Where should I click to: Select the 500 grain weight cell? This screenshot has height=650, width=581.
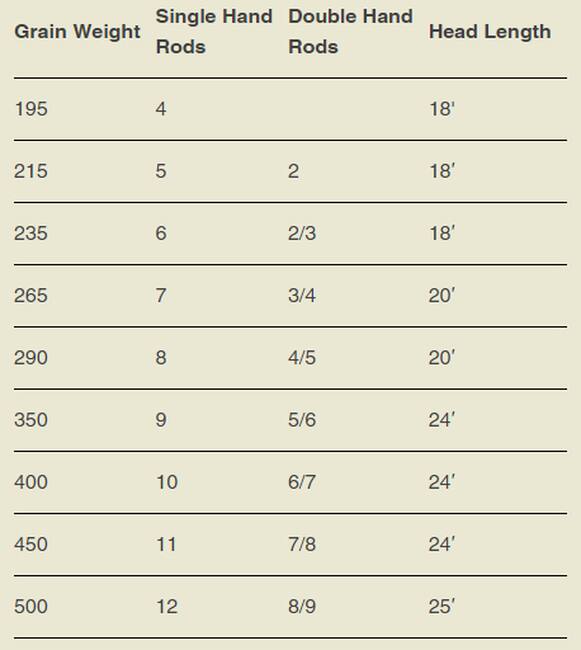coord(31,606)
